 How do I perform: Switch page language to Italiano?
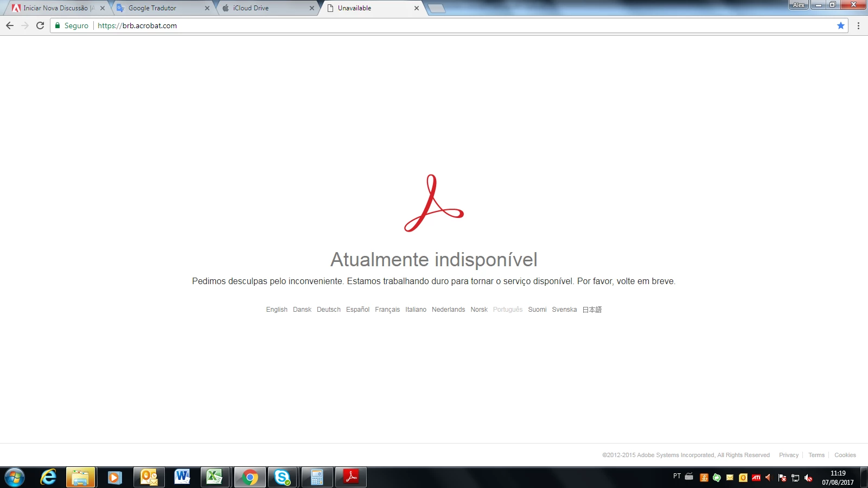(416, 310)
